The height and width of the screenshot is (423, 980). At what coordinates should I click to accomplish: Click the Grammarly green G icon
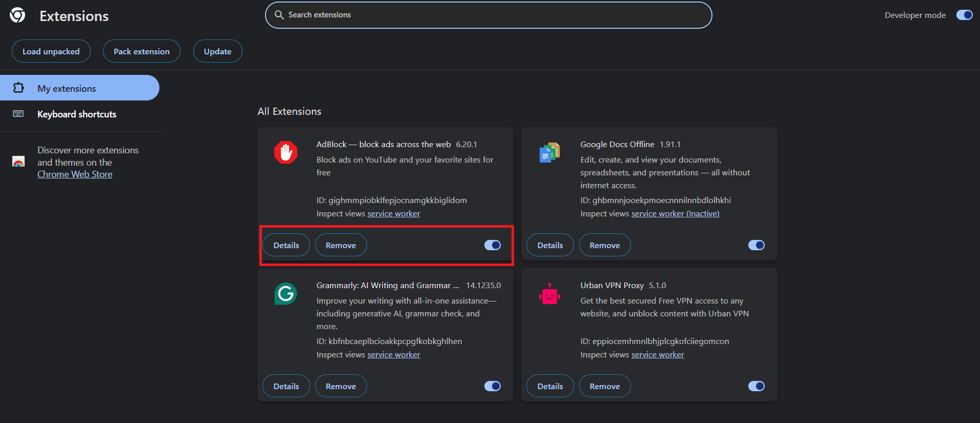pyautogui.click(x=285, y=294)
